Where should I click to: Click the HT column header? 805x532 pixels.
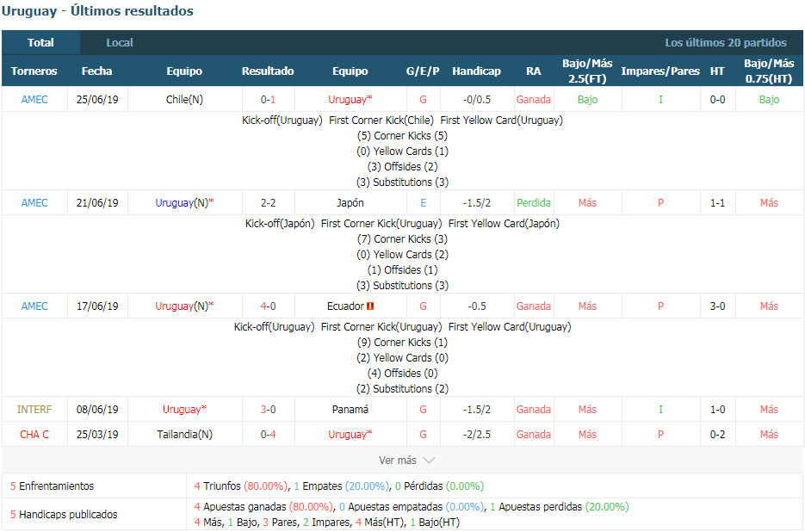[x=717, y=71]
